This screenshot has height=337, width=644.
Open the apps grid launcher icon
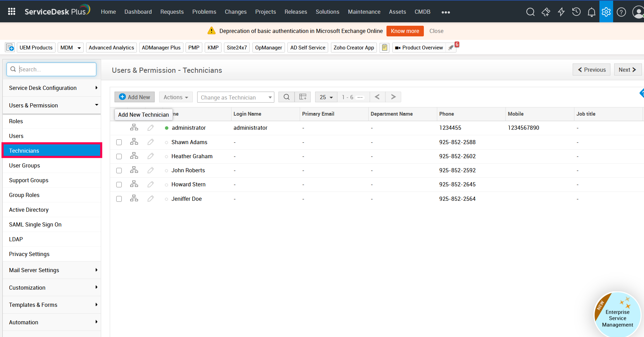[x=12, y=12]
